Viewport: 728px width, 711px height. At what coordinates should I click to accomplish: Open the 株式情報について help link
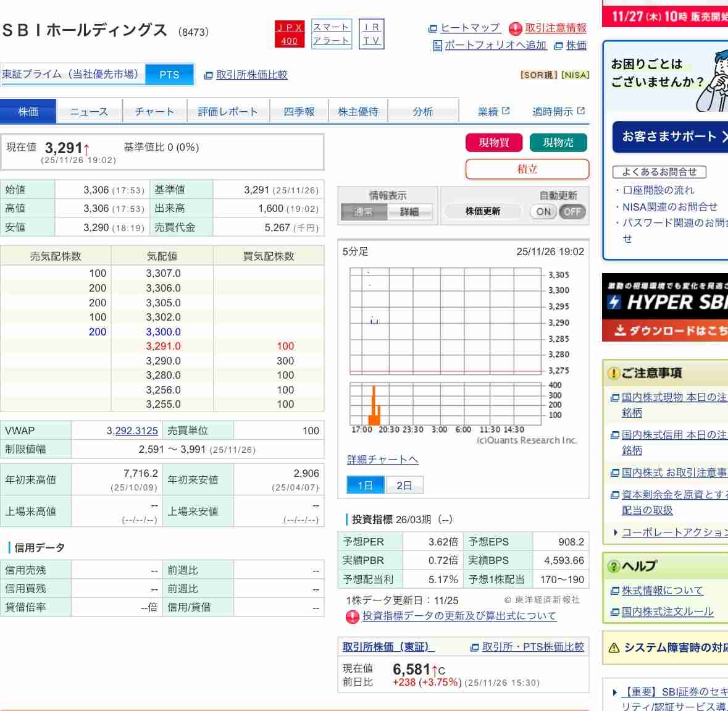(662, 591)
